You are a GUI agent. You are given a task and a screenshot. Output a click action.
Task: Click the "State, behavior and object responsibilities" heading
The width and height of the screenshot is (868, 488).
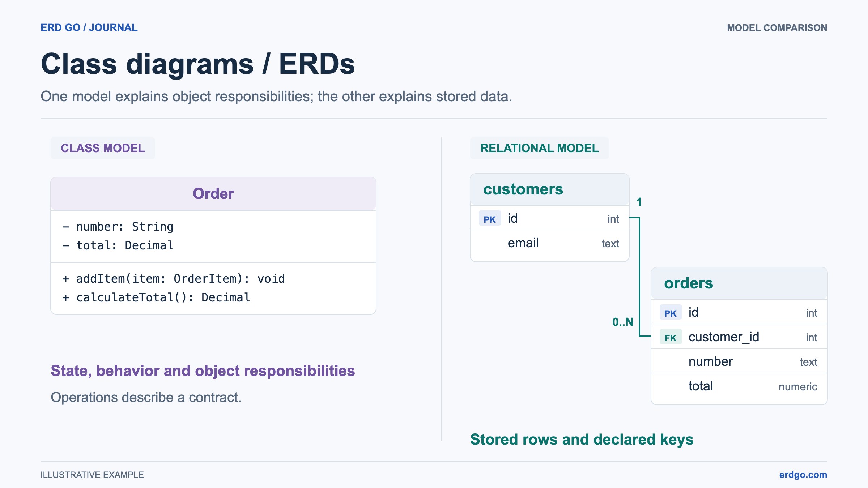tap(203, 371)
